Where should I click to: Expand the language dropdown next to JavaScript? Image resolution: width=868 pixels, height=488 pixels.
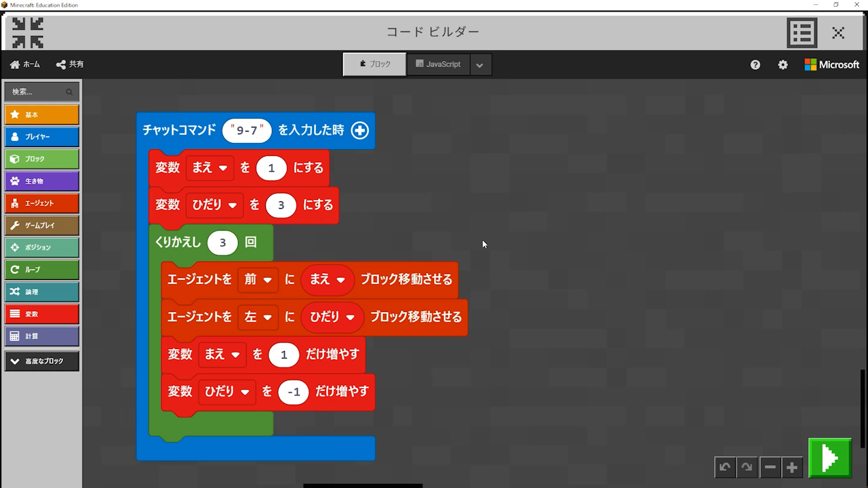480,65
